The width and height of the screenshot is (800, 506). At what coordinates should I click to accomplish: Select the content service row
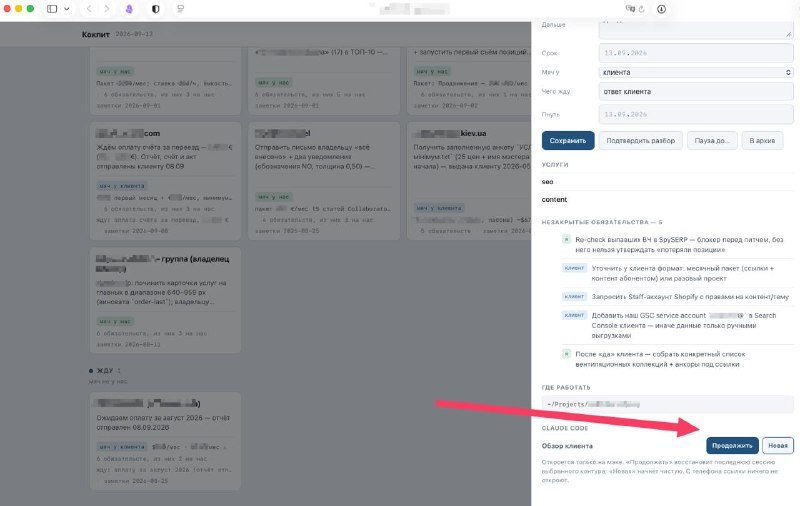coord(667,199)
